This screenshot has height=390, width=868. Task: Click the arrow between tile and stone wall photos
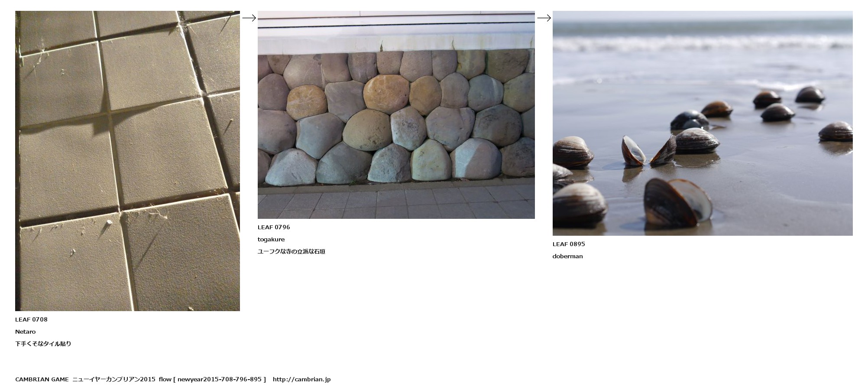[249, 18]
